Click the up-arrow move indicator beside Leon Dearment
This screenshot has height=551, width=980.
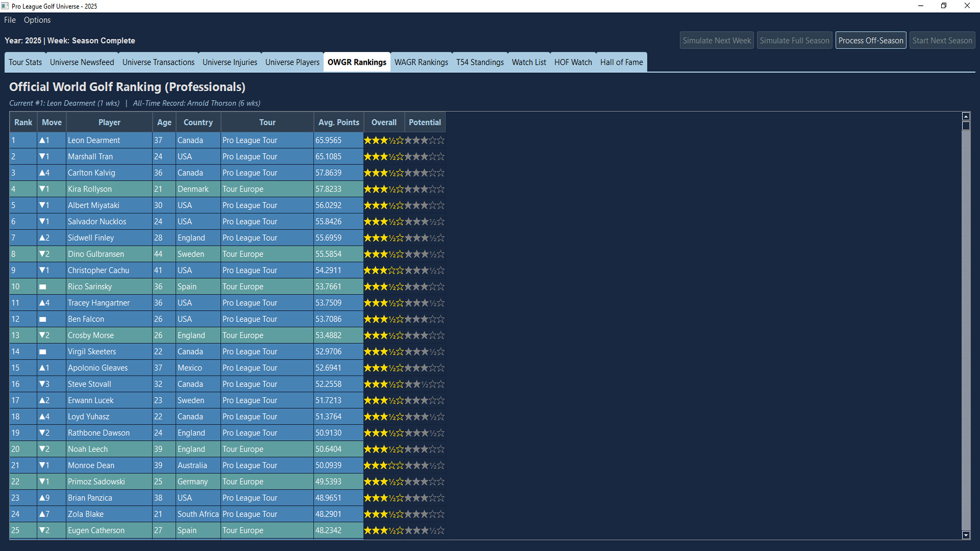coord(45,140)
